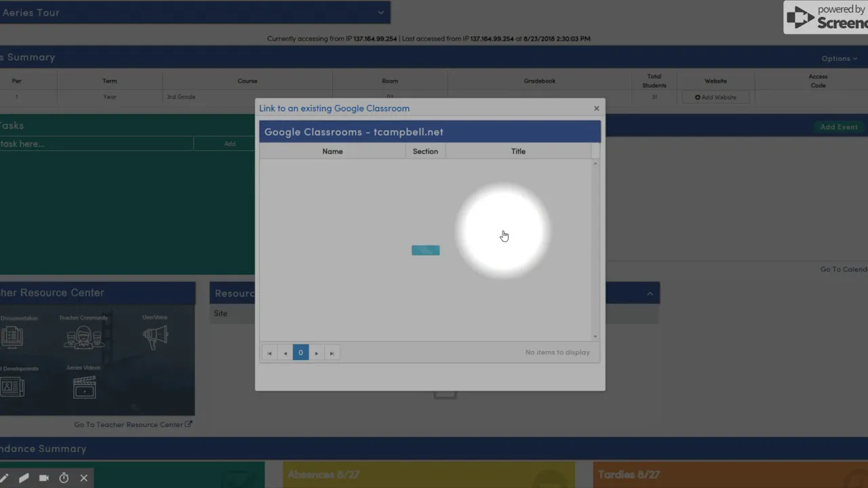Follow the Go To Teacher Resource Center link
Screen dimensions: 868x488
pyautogui.click(x=133, y=424)
